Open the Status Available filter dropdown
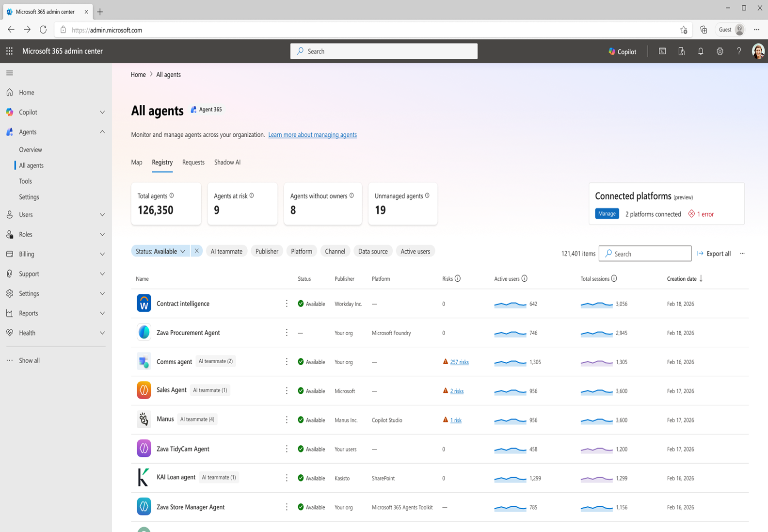The width and height of the screenshot is (768, 532). tap(160, 251)
